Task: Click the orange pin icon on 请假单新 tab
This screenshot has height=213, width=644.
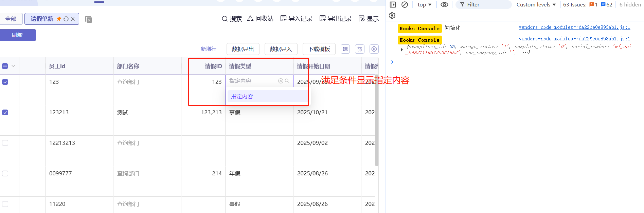Action: pos(59,19)
